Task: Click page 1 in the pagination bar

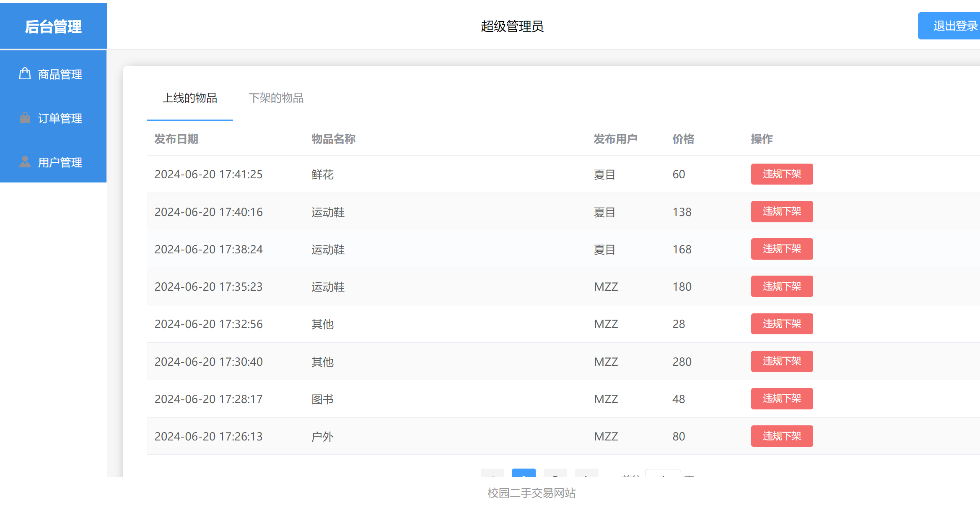Action: (x=524, y=477)
